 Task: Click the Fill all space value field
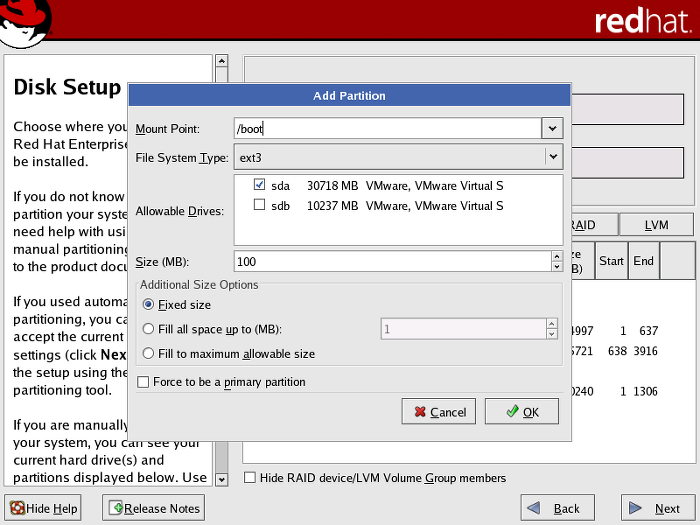pos(463,329)
